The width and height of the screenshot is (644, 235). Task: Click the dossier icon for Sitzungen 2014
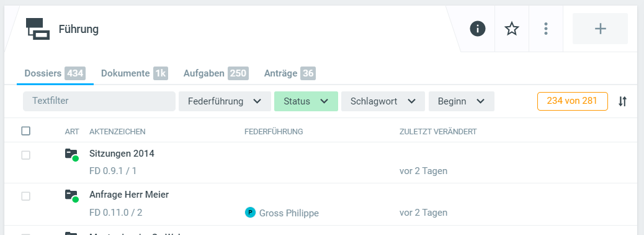tap(71, 155)
